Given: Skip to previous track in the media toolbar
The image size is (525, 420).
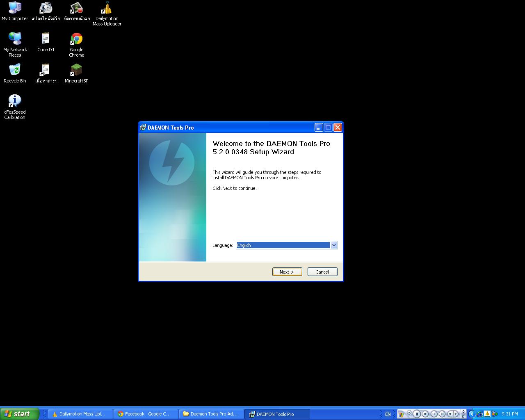Looking at the screenshot, I should [434, 414].
